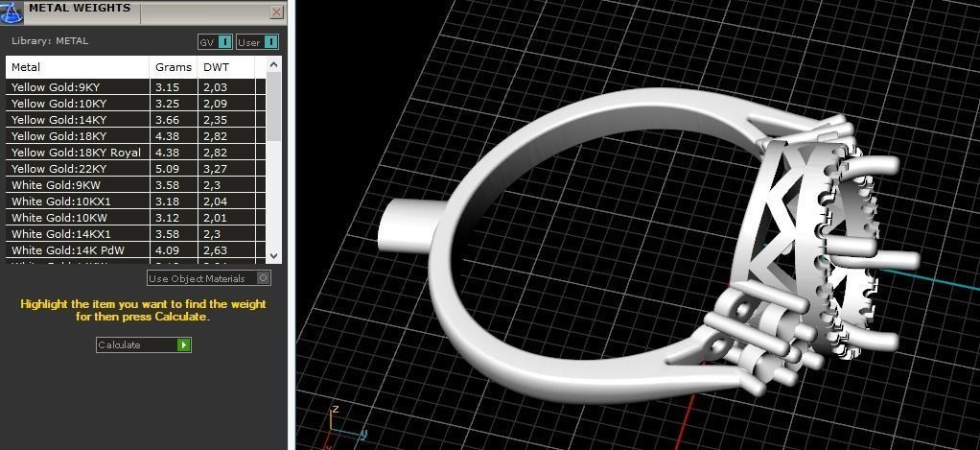Click the green Calculate arrow icon
The height and width of the screenshot is (450, 980).
point(183,345)
